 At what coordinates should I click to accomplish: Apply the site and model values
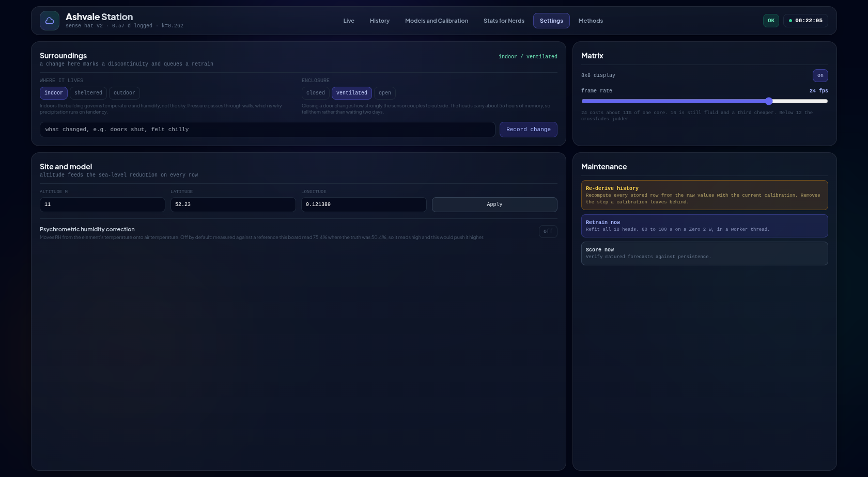(494, 204)
